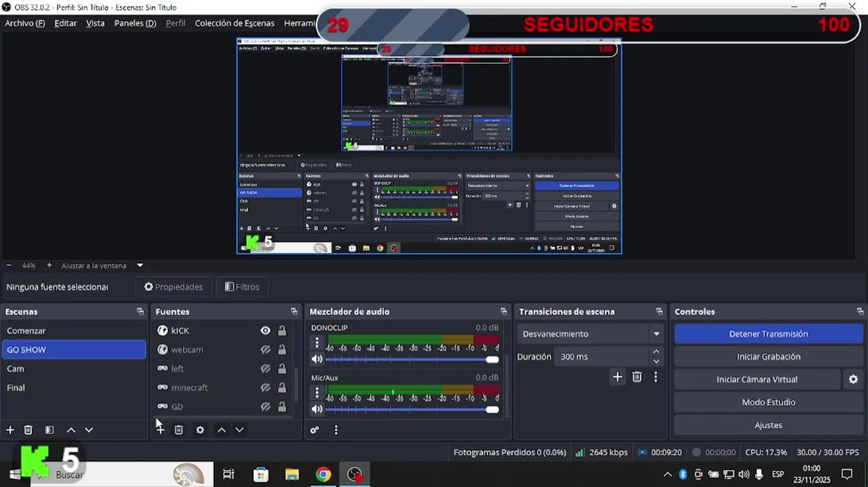The width and height of the screenshot is (868, 487).
Task: Open Filtros button
Action: point(242,287)
